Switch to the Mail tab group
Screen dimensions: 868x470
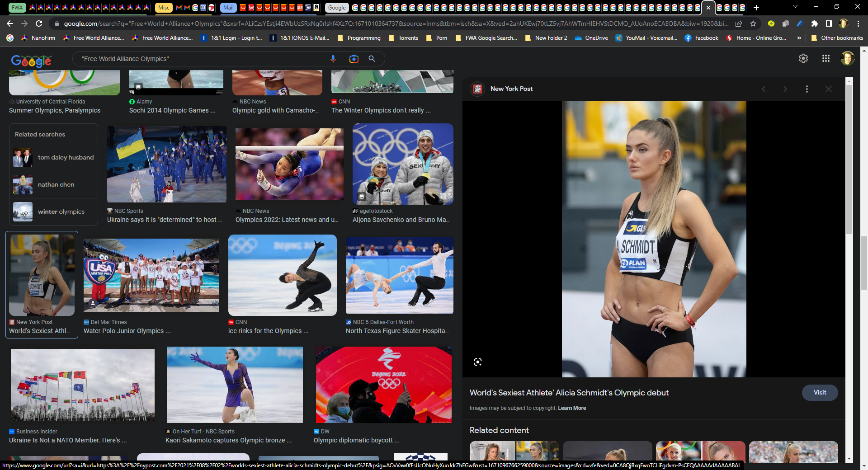(x=228, y=7)
